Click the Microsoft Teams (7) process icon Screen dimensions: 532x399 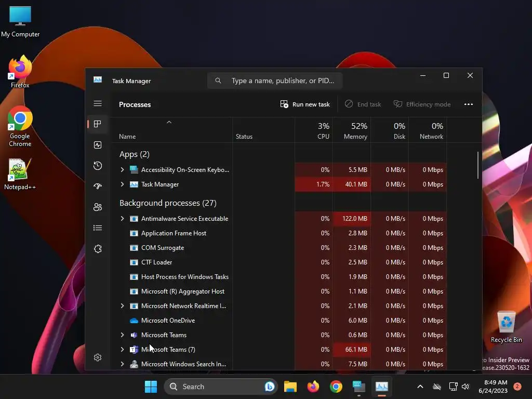134,350
